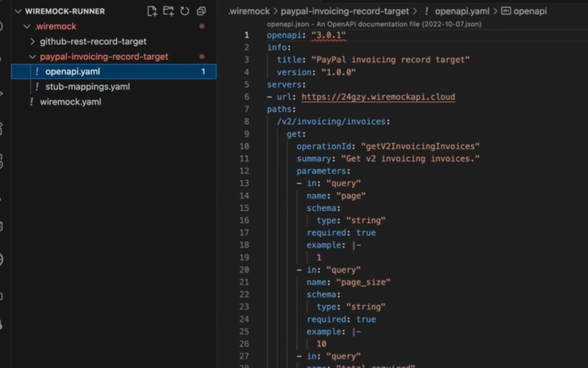Click the New File icon in explorer header
The height and width of the screenshot is (368, 588).
click(x=152, y=11)
